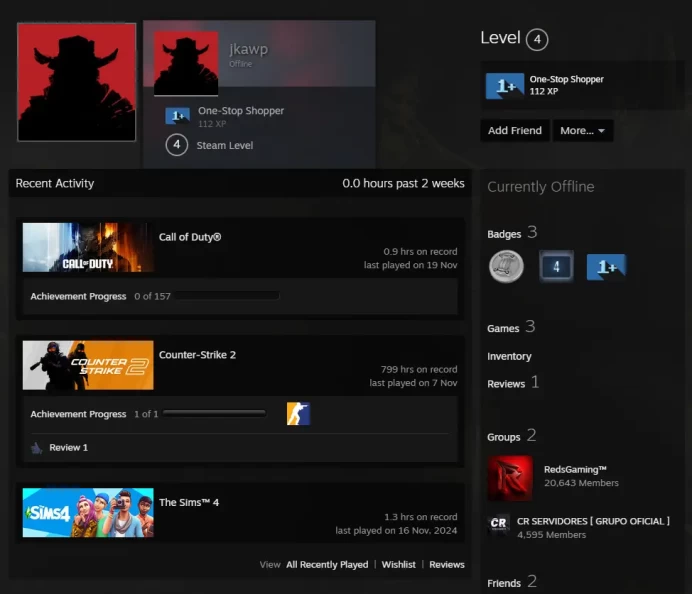This screenshot has height=594, width=692.
Task: Click the Add Friend button
Action: pyautogui.click(x=515, y=131)
